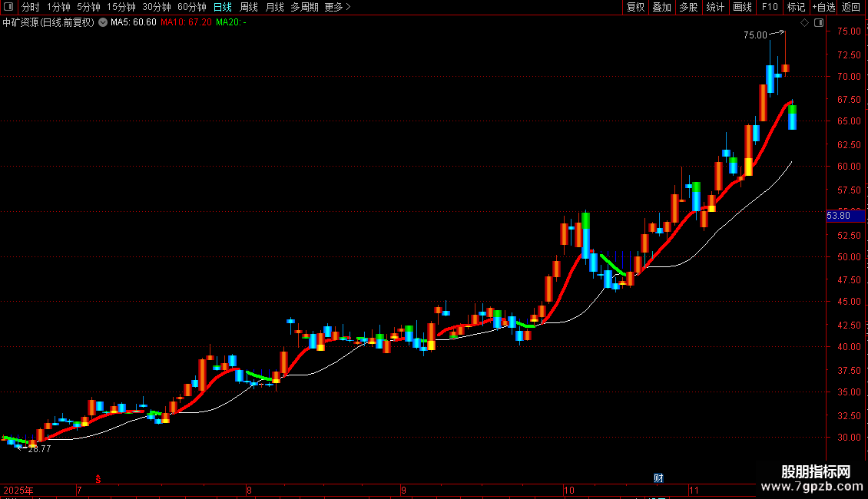Toggle the right side panel icon
Image resolution: width=868 pixels, height=499 pixels.
pos(819,23)
